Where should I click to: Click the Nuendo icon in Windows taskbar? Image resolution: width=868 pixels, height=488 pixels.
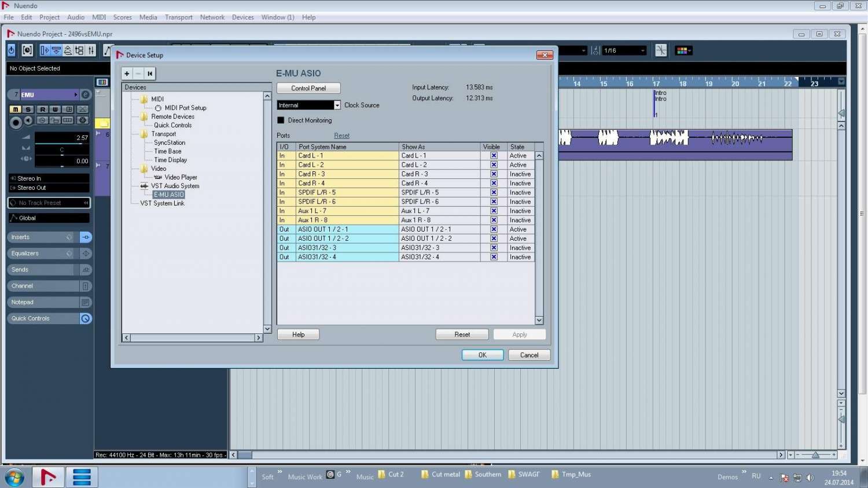coord(48,477)
